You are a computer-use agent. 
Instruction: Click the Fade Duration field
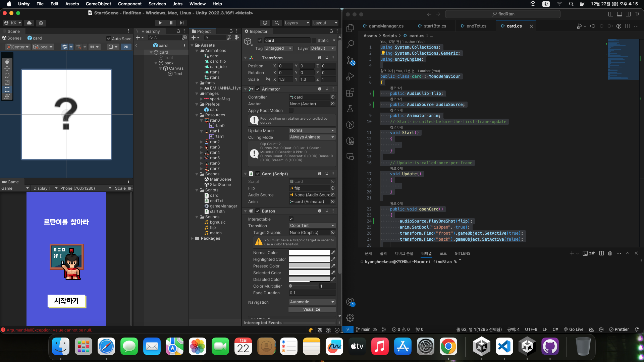[312, 293]
